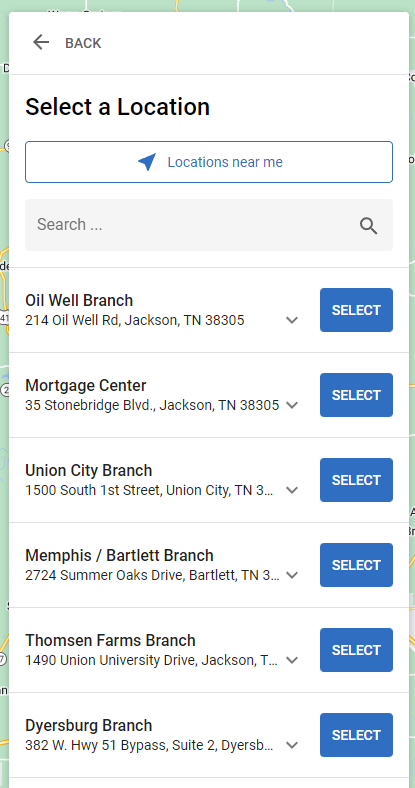Image resolution: width=415 pixels, height=788 pixels.
Task: Expand Thomsen Farms Branch chevron
Action: coord(292,660)
